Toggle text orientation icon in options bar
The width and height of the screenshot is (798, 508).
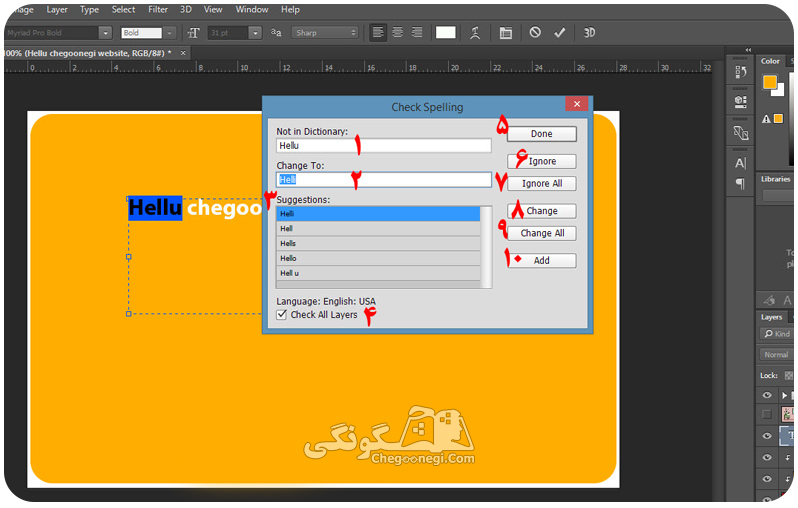click(193, 33)
